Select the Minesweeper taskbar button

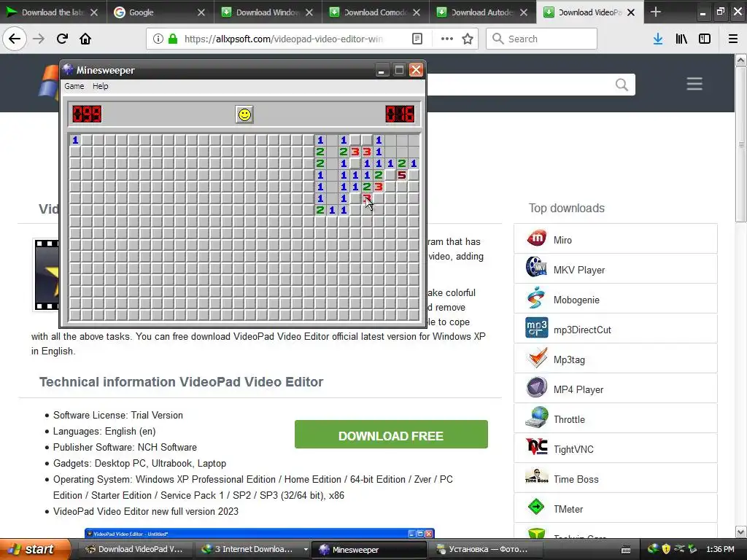tap(368, 550)
